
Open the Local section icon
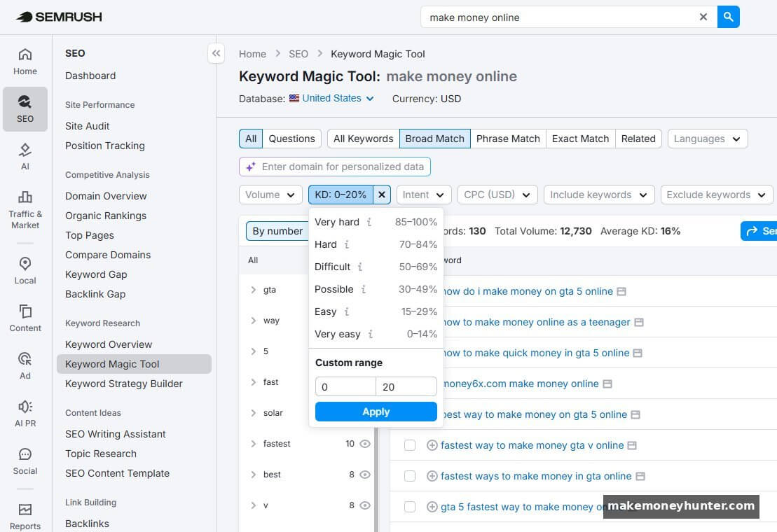tap(25, 270)
